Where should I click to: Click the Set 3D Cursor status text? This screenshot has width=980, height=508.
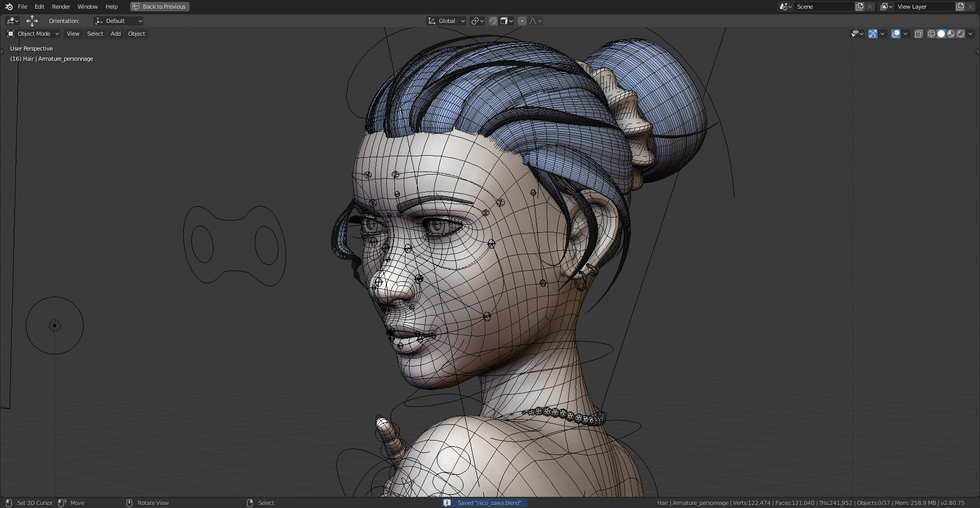[x=35, y=503]
